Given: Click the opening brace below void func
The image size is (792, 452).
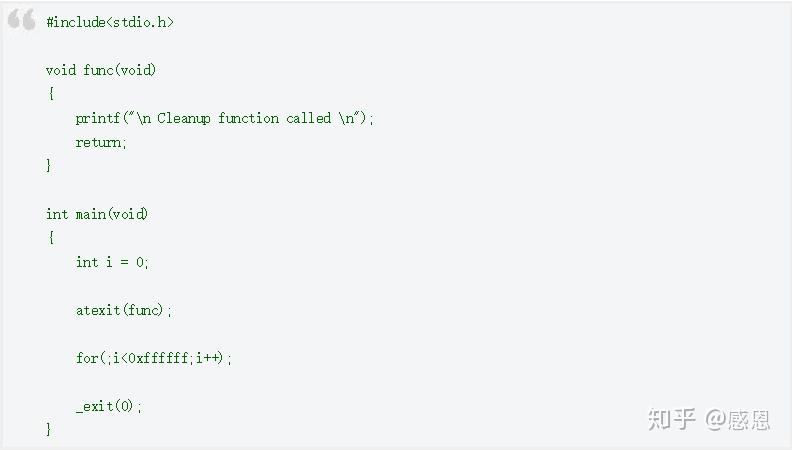Looking at the screenshot, I should 50,94.
